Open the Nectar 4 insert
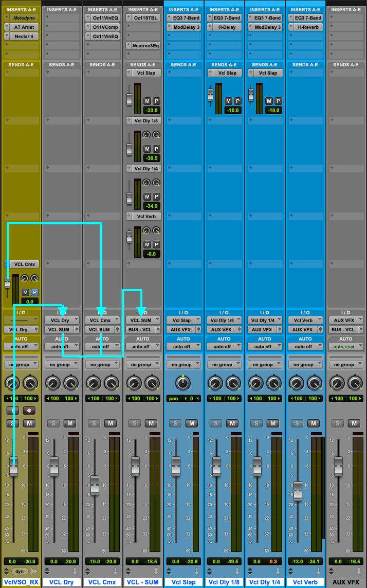Viewport: 367px width, 588px height. (24, 37)
